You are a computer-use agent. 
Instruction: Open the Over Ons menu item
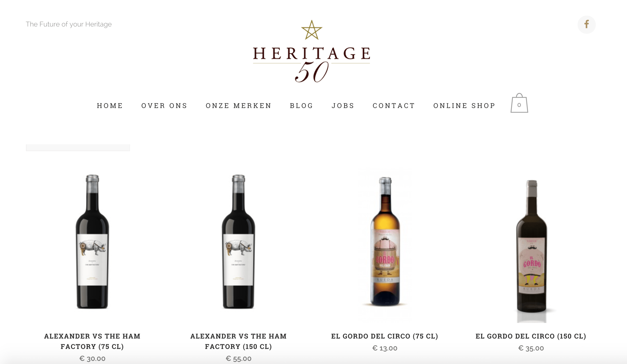[164, 106]
